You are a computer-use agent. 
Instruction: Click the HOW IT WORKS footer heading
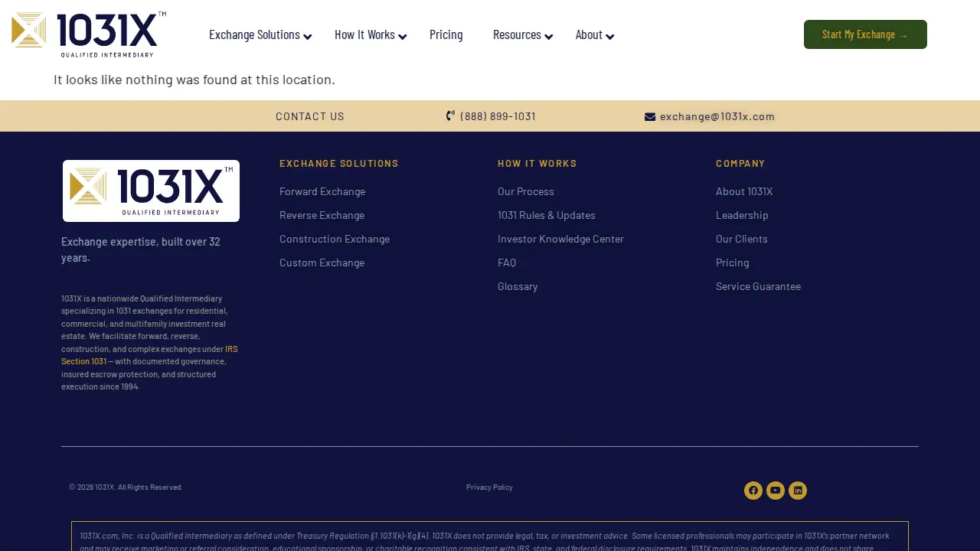click(x=537, y=164)
